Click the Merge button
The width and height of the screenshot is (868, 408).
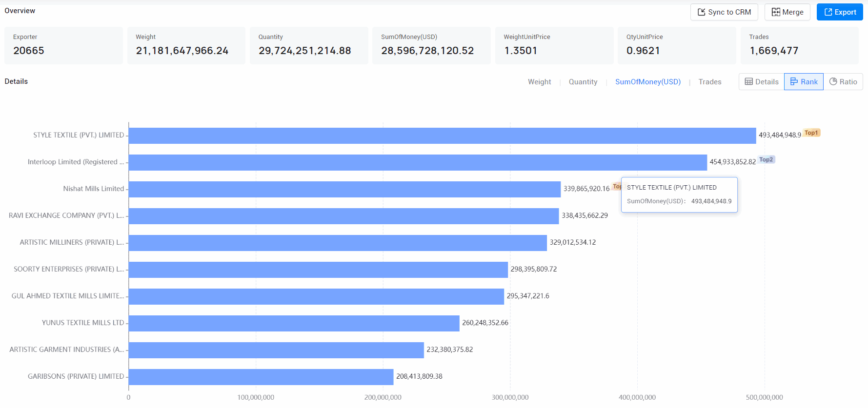787,12
